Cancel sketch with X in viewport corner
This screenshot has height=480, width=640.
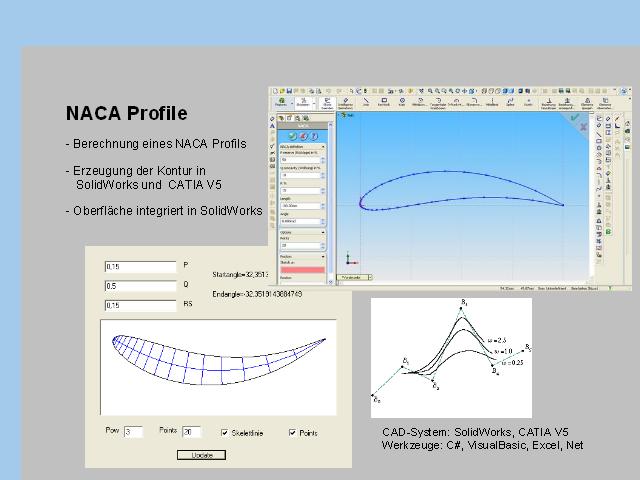pos(583,127)
